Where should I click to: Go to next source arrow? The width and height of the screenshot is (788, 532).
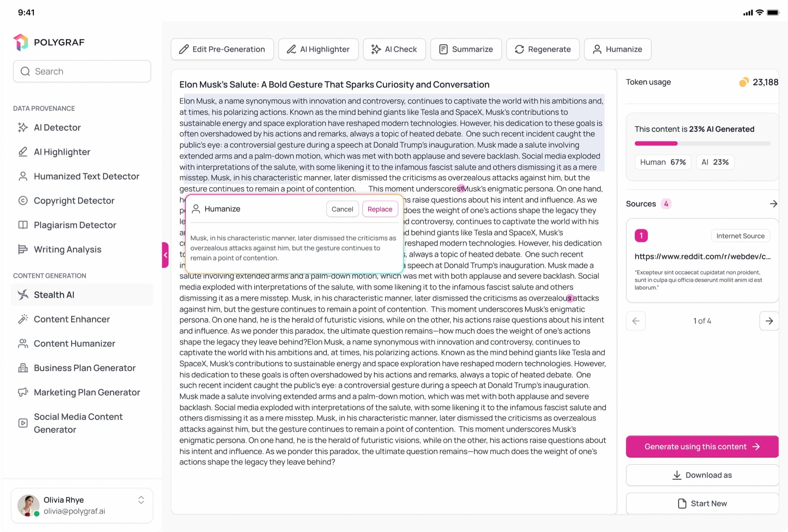coord(769,321)
